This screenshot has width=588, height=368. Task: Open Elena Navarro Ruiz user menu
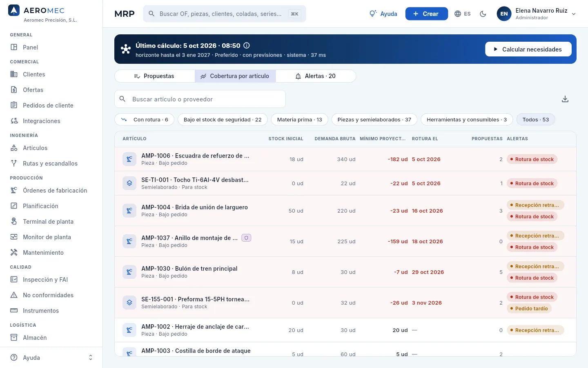(536, 14)
